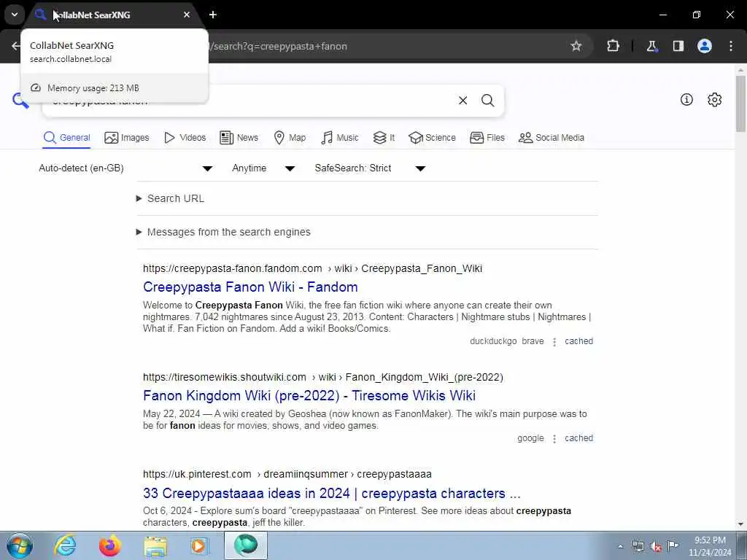Open the Action Center flag icon

673,545
